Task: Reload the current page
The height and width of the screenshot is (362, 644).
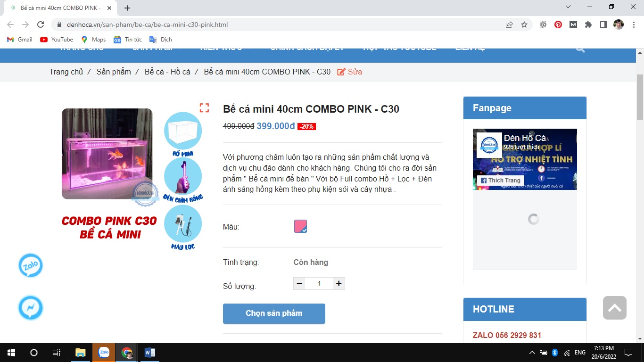Action: pos(41,25)
